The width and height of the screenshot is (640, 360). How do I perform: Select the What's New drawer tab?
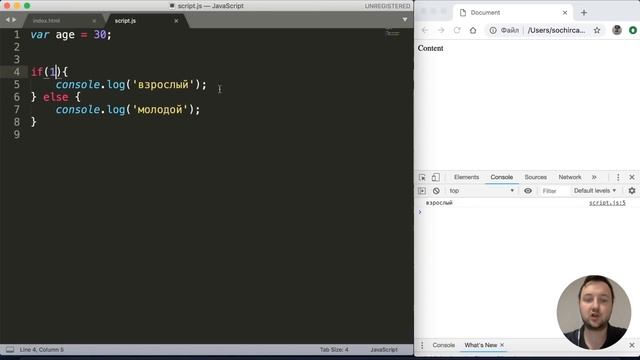[480, 345]
